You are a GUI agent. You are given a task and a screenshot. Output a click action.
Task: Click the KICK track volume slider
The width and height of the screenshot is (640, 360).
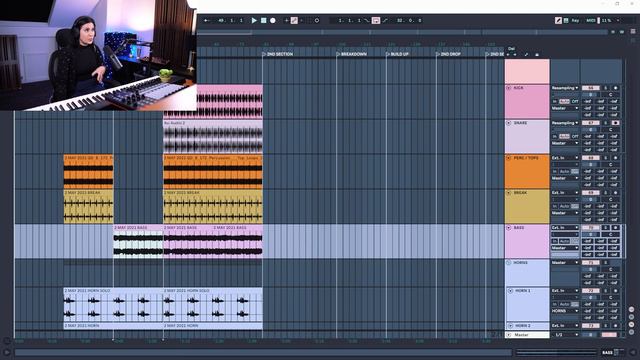(590, 95)
